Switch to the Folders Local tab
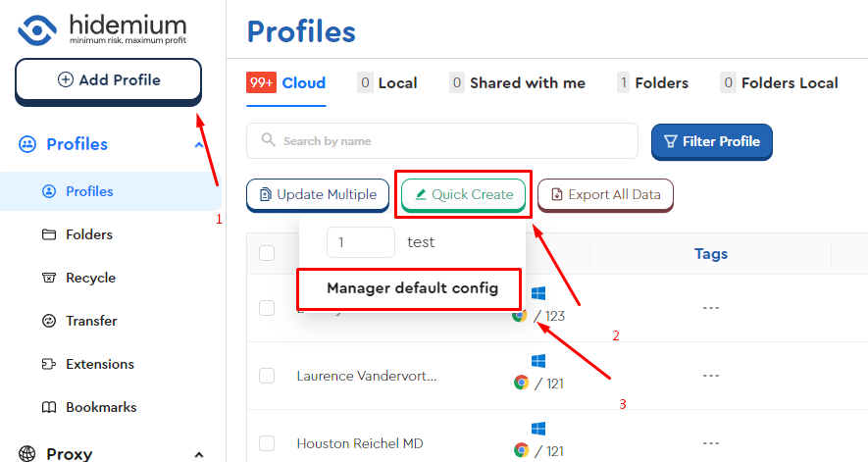The width and height of the screenshot is (868, 462). click(779, 83)
